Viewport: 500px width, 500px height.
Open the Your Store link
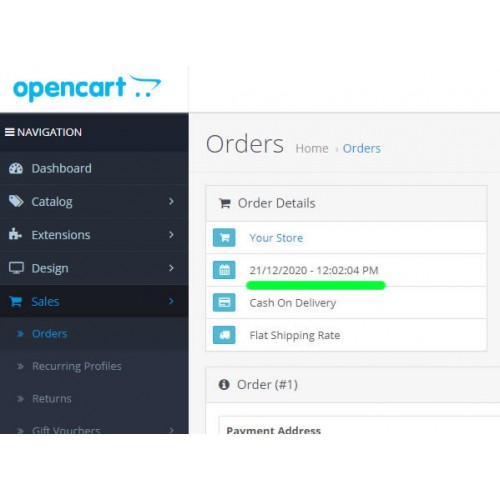[276, 238]
